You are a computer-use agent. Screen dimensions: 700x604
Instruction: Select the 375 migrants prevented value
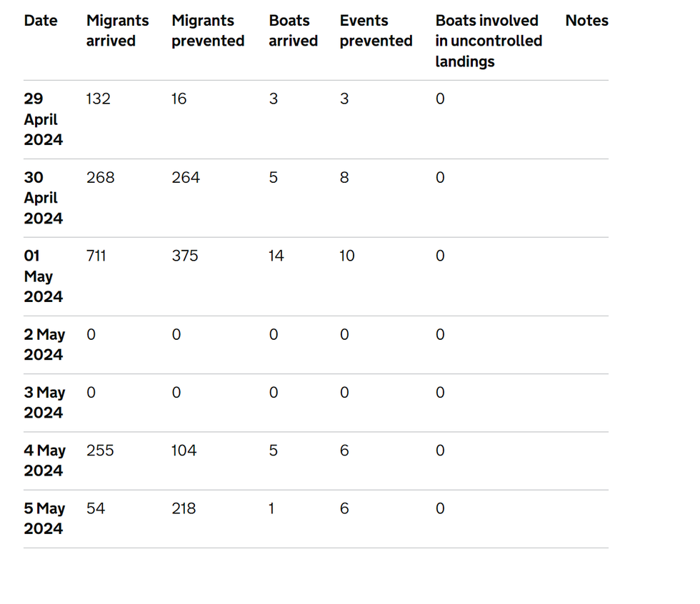185,256
